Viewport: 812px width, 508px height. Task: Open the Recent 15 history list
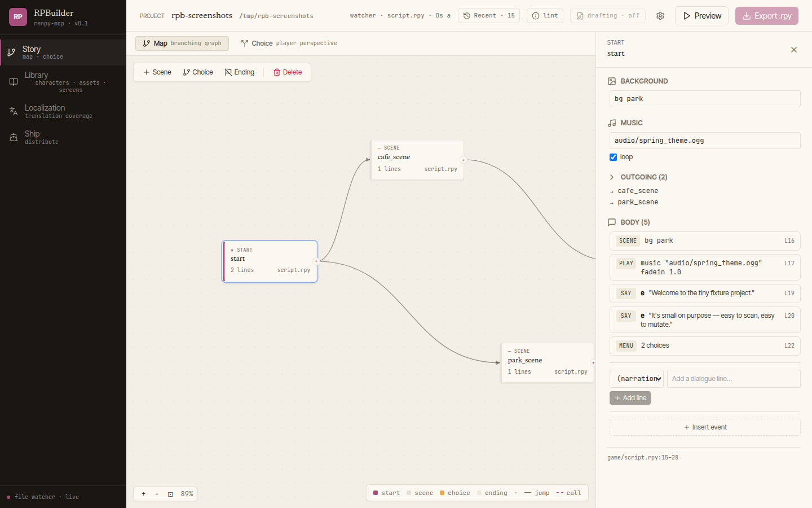coord(489,16)
